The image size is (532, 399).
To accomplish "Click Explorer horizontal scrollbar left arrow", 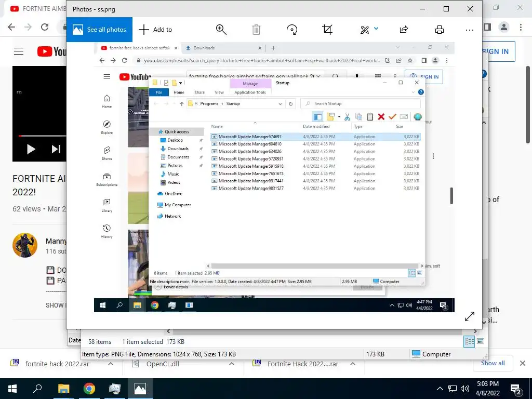I will tap(169, 331).
